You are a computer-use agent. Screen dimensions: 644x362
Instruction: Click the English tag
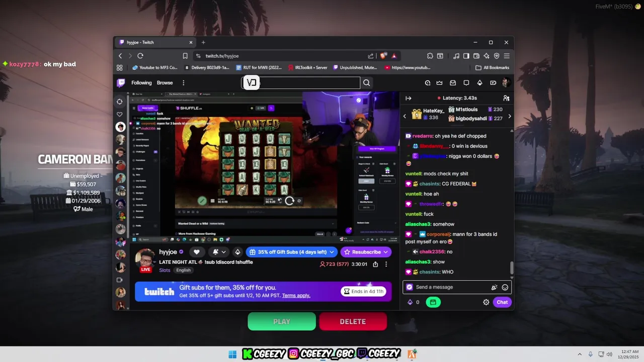tap(183, 270)
